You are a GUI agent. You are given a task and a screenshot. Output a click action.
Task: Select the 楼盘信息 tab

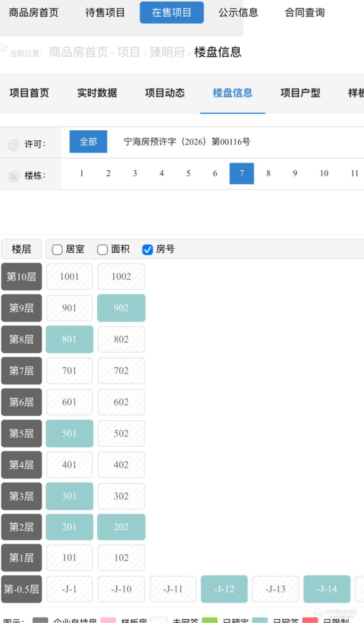pos(233,93)
